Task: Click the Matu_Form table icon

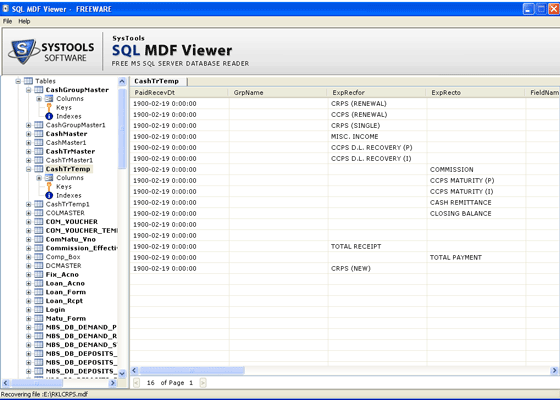Action: pyautogui.click(x=39, y=318)
